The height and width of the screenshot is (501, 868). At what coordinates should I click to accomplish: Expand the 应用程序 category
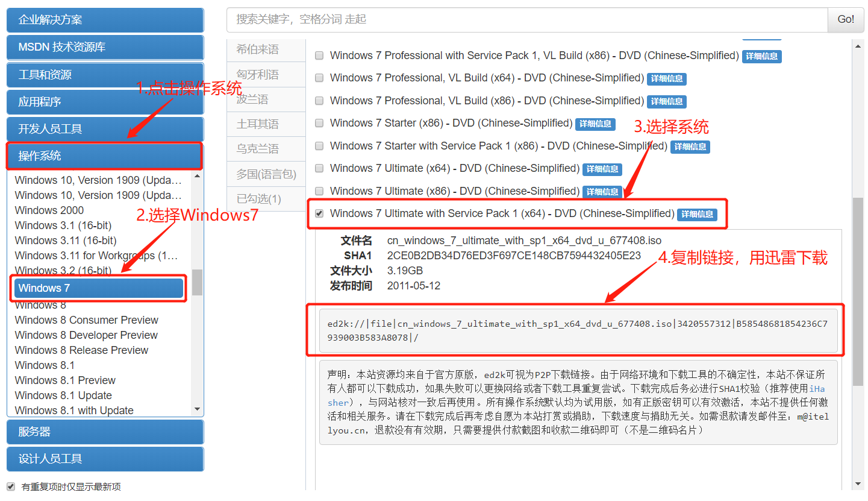tap(105, 102)
